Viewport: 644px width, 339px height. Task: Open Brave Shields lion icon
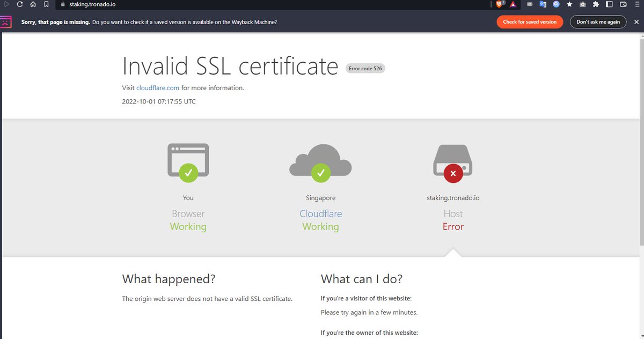tap(500, 4)
